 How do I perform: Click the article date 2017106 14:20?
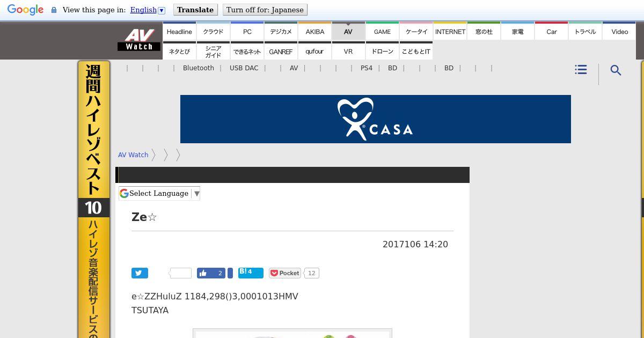(415, 244)
